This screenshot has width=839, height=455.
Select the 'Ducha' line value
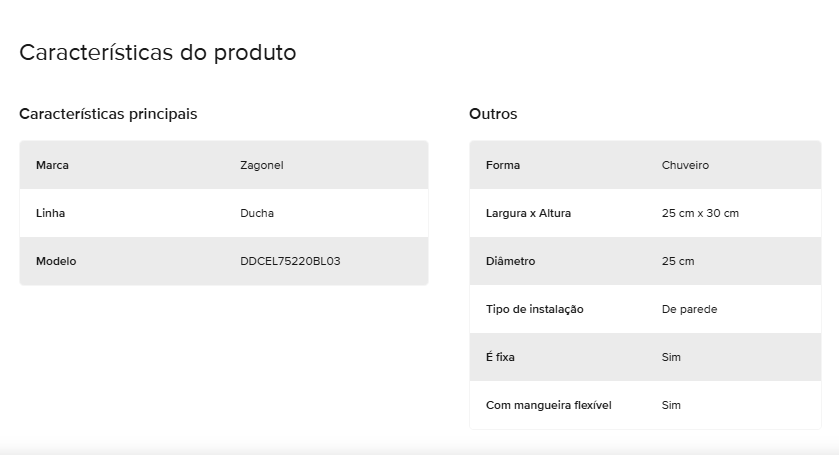[x=257, y=213]
